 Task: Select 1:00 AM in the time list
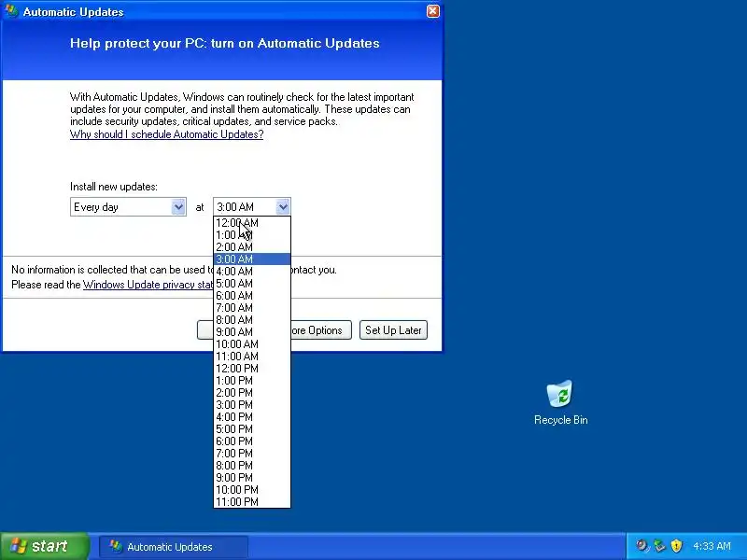251,235
